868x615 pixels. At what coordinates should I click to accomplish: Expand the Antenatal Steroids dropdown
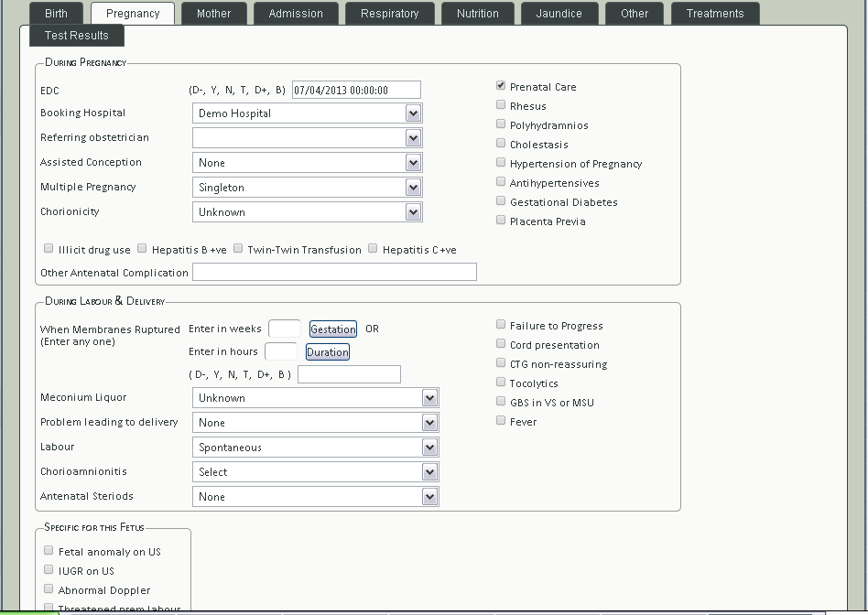[x=315, y=497]
